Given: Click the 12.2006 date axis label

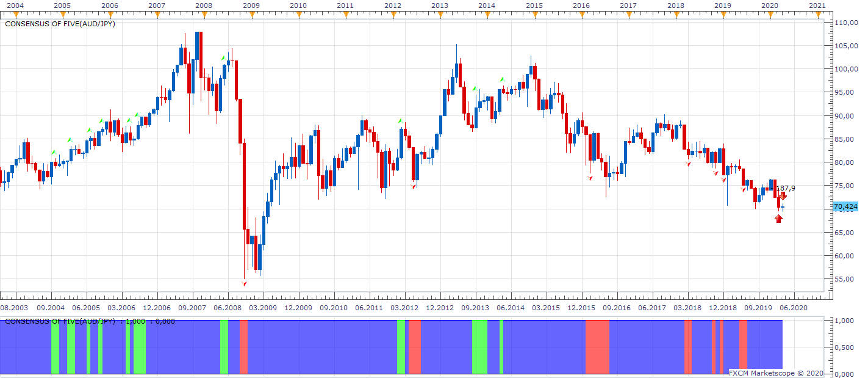Looking at the screenshot, I should click(x=157, y=308).
